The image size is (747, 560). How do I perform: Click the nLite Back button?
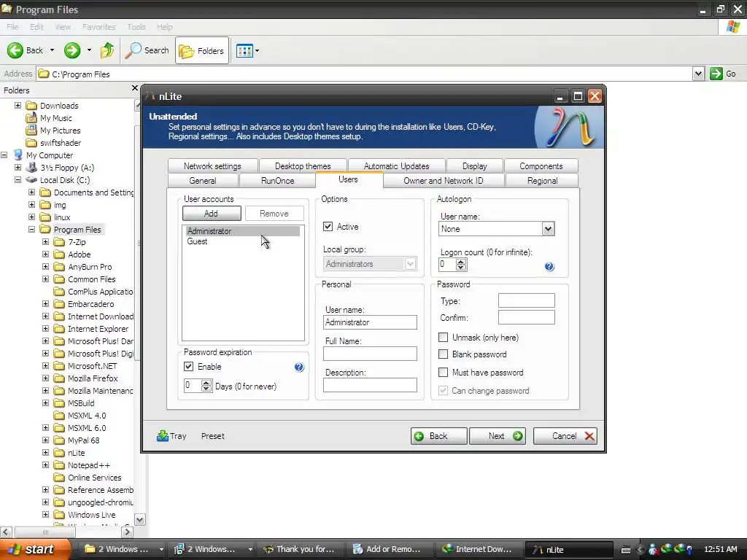(x=438, y=436)
